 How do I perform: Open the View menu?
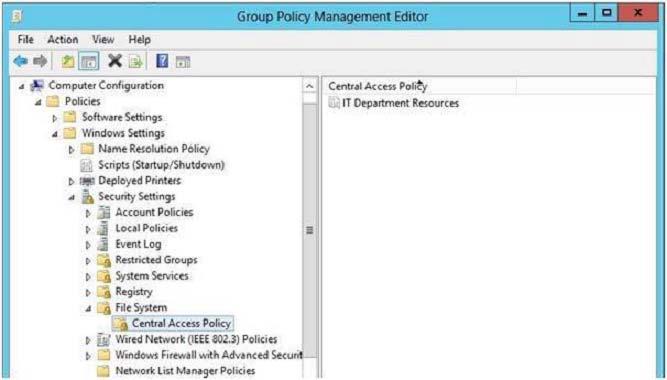point(103,40)
